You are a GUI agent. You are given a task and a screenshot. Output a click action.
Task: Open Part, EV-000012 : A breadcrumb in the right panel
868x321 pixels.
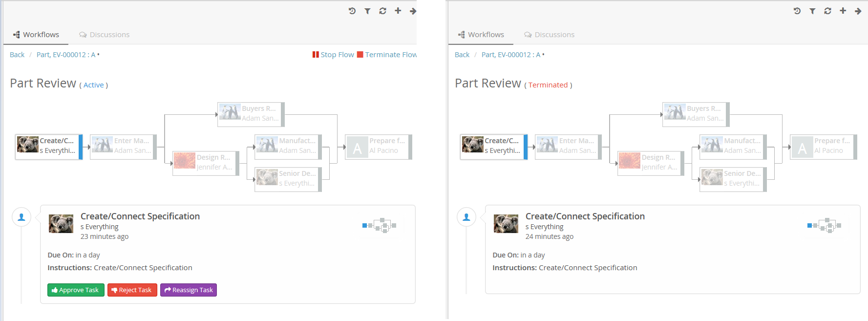pyautogui.click(x=511, y=55)
